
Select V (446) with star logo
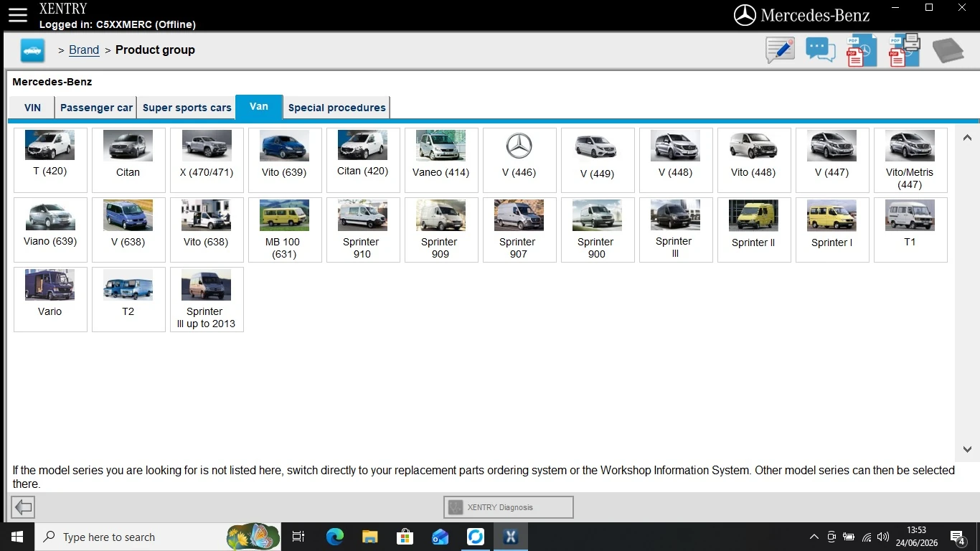pos(519,160)
